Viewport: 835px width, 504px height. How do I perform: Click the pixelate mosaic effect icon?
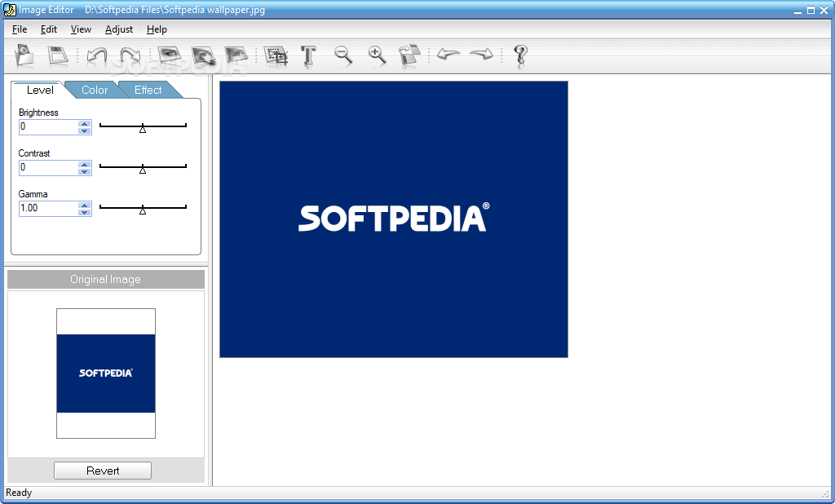[x=236, y=55]
